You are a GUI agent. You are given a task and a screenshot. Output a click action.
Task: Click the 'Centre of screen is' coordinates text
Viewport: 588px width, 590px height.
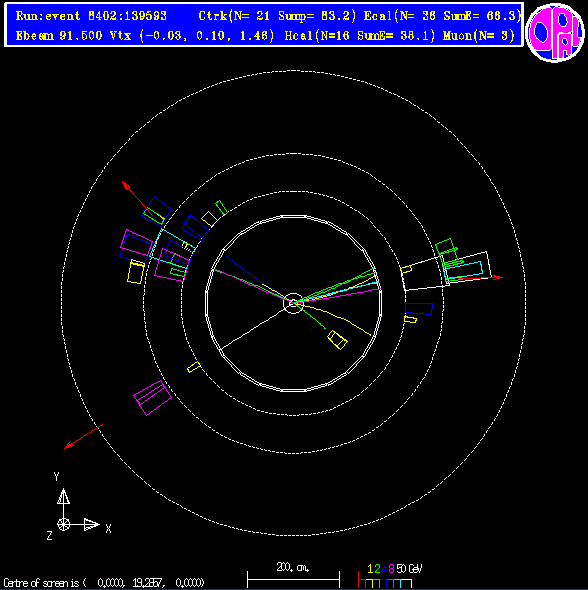(104, 583)
